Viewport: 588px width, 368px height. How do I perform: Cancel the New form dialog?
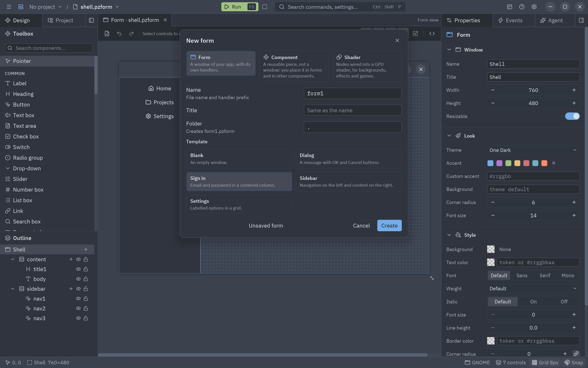tap(361, 226)
